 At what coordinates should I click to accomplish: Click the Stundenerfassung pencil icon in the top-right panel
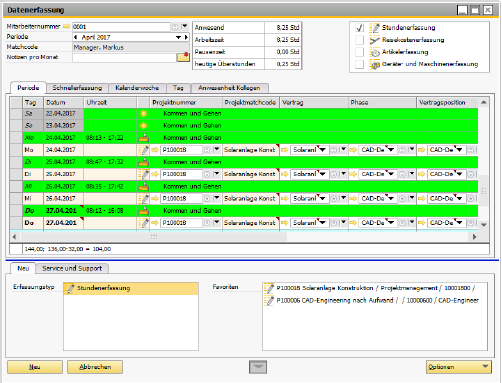coord(375,28)
